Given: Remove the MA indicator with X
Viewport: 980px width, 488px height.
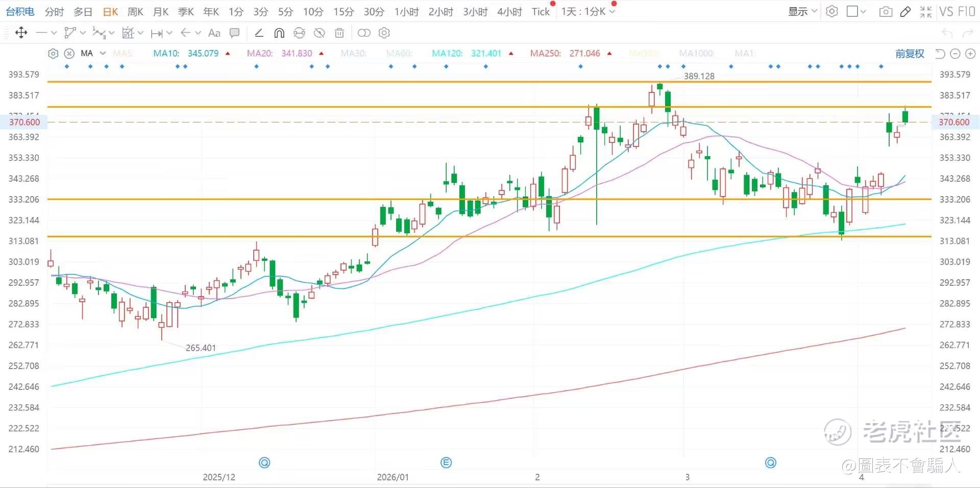Looking at the screenshot, I should point(69,54).
